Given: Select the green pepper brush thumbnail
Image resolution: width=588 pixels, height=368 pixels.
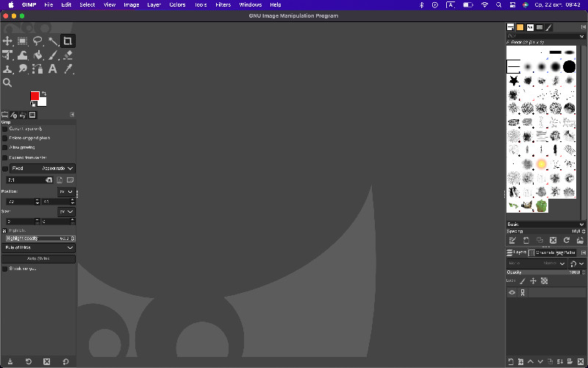Looking at the screenshot, I should pos(541,206).
